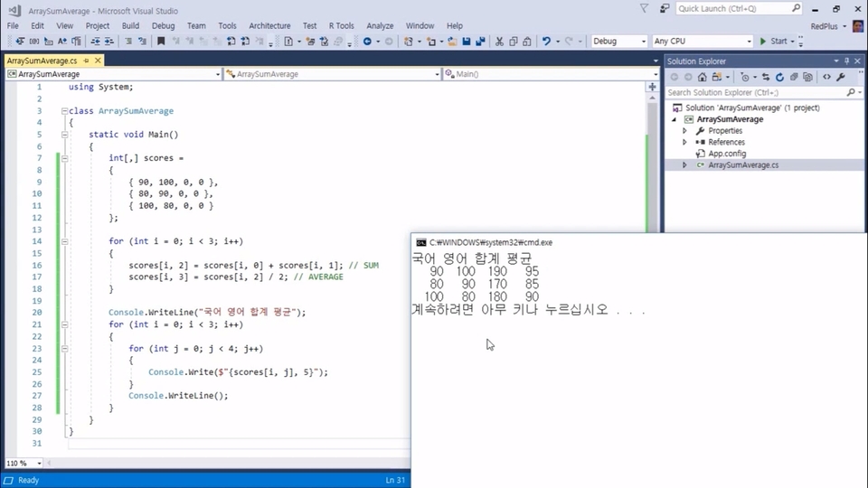Expand the Properties node in Solution Explorer

click(684, 131)
